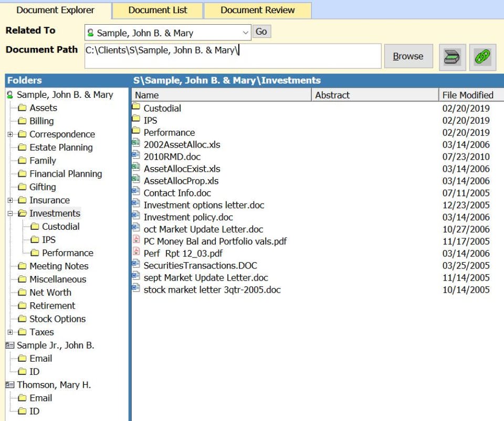Switch to Document List tab

click(x=157, y=10)
